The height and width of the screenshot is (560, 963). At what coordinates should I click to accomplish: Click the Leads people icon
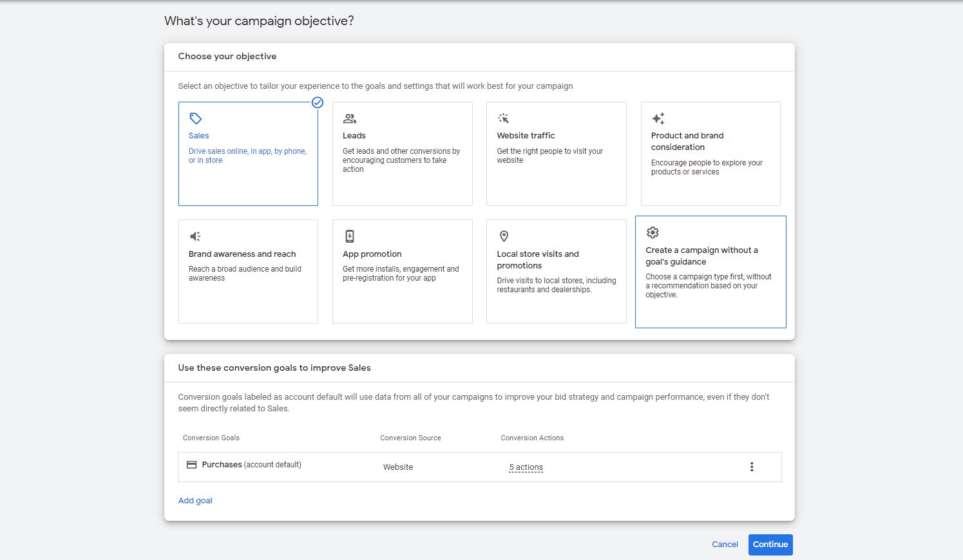(350, 118)
